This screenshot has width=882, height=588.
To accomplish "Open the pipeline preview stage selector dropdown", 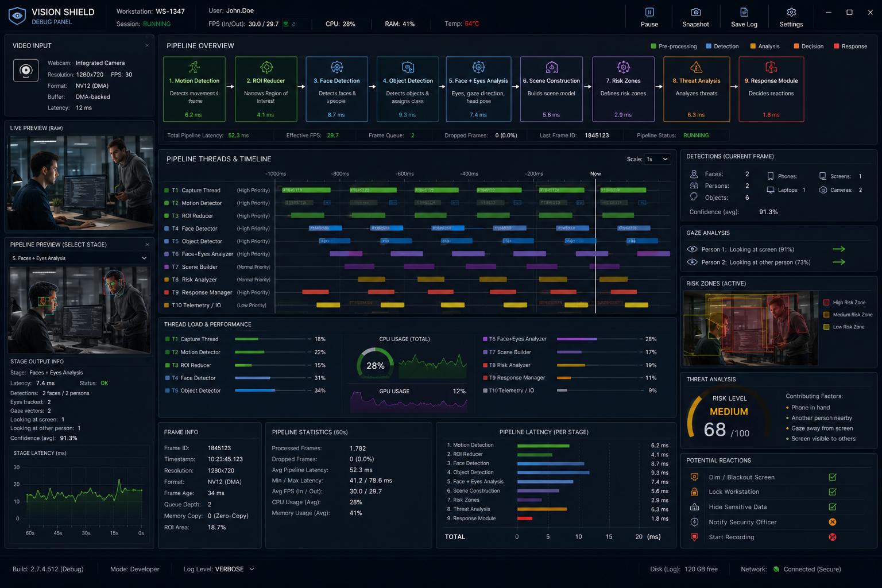I will tap(79, 258).
